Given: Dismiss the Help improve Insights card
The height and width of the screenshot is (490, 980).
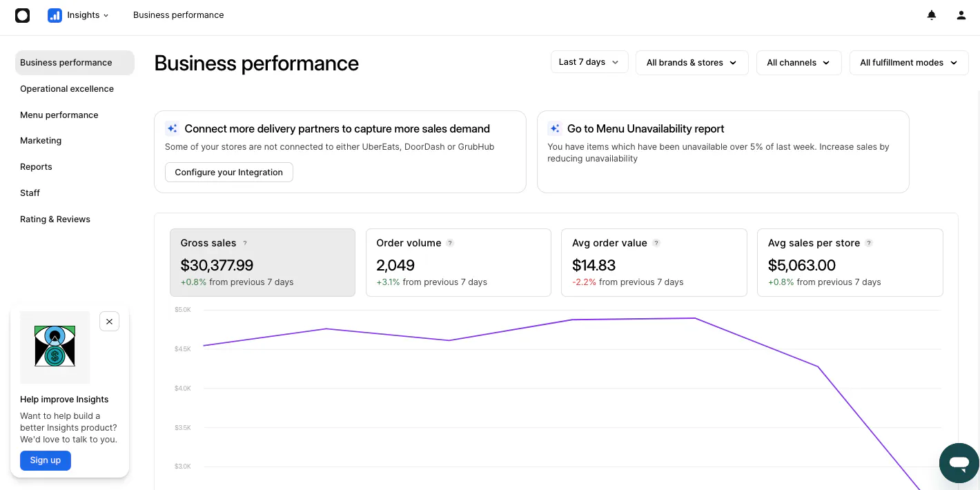Looking at the screenshot, I should coord(109,322).
